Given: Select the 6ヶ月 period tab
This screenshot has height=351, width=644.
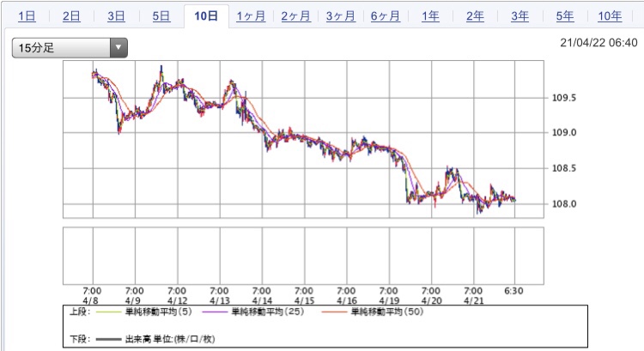Looking at the screenshot, I should coord(386,16).
